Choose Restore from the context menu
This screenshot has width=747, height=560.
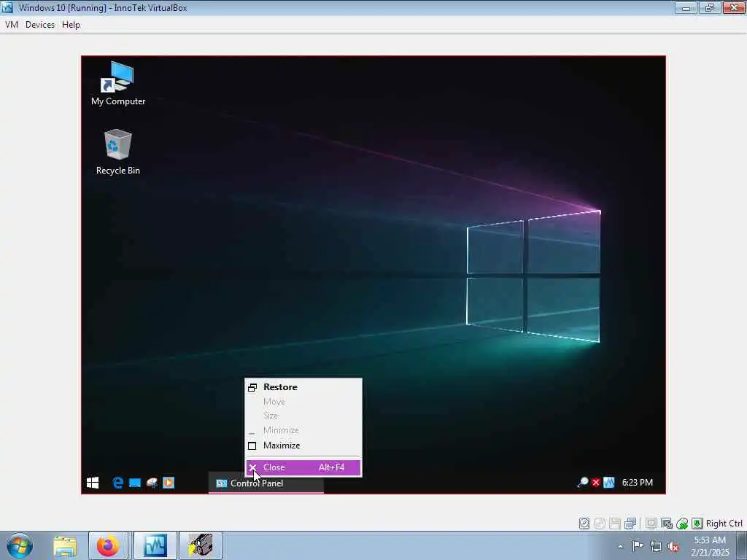[x=303, y=387]
